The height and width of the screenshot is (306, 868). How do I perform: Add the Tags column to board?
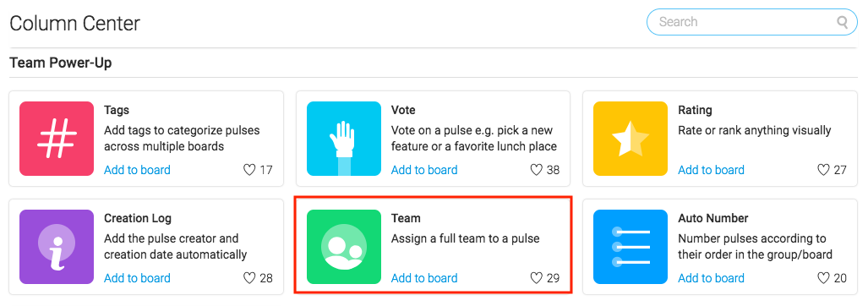point(137,170)
